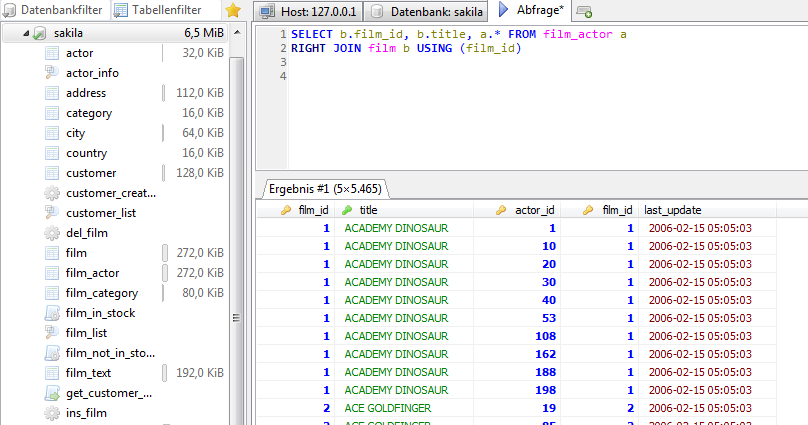808x425 pixels.
Task: Sort results by actor_id column header
Action: click(x=534, y=210)
